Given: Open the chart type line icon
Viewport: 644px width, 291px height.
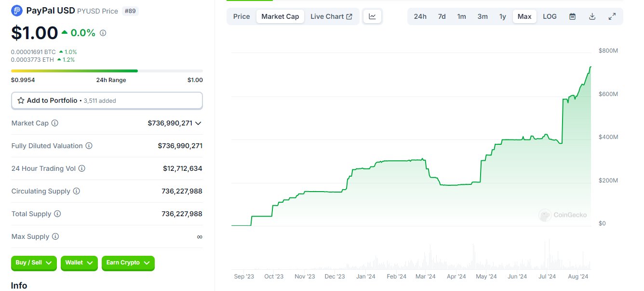Looking at the screenshot, I should (x=373, y=16).
